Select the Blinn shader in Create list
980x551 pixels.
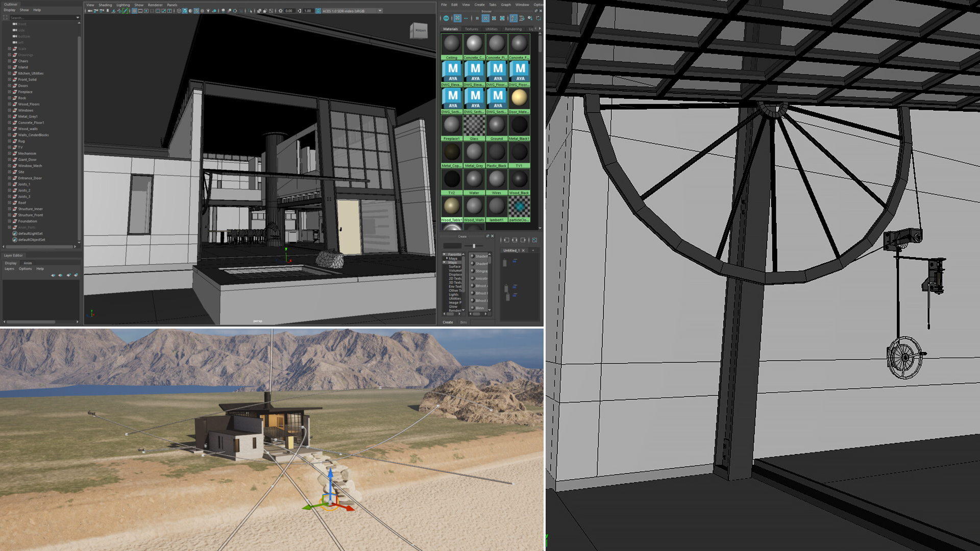click(x=480, y=308)
